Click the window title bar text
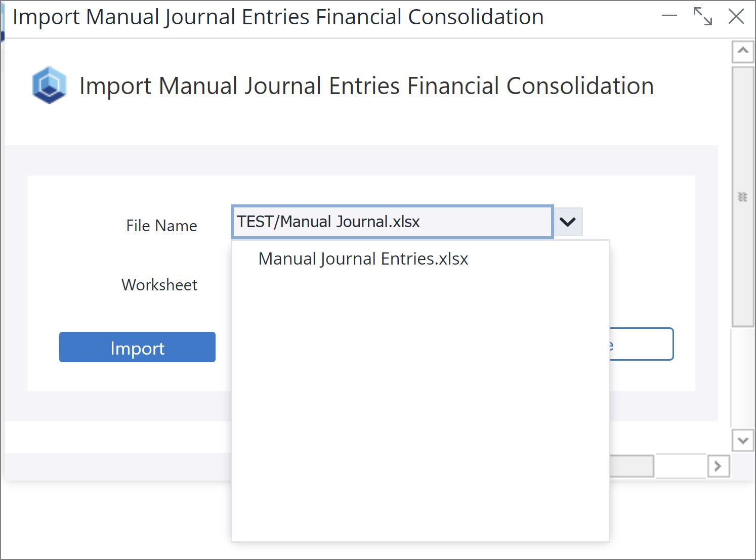756x560 pixels. [278, 17]
